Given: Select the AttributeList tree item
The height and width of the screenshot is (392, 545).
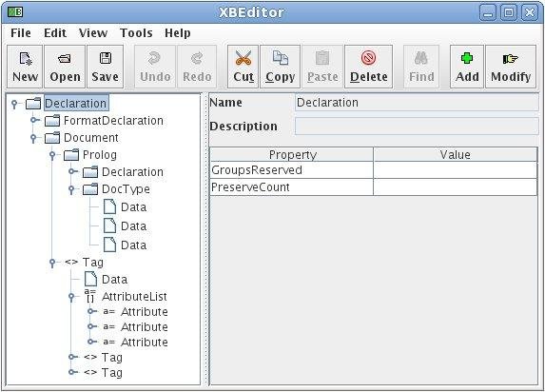Looking at the screenshot, I should click(134, 297).
